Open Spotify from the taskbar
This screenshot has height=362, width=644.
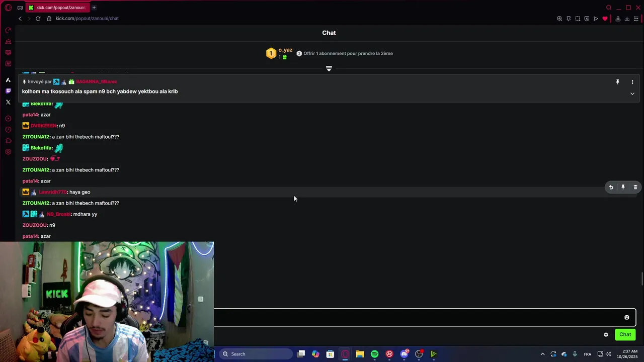(374, 354)
